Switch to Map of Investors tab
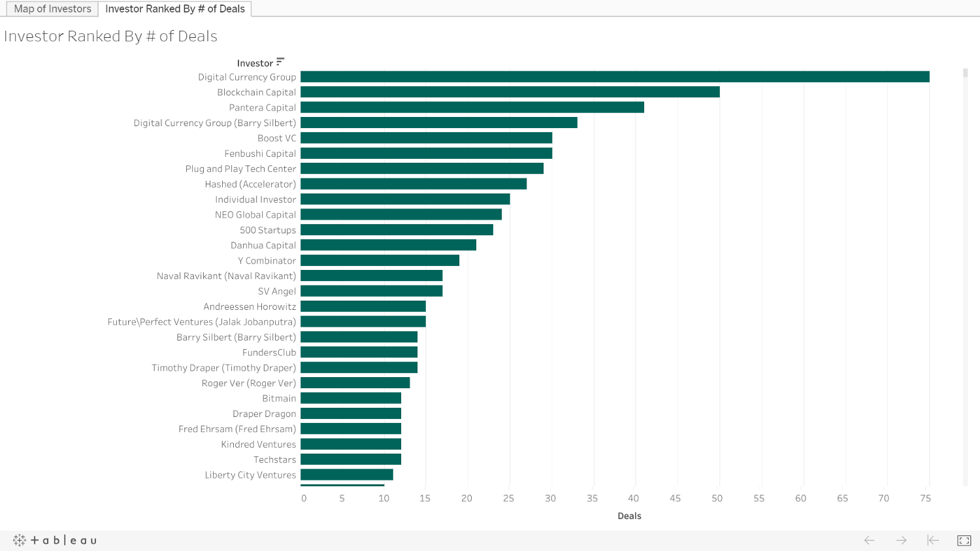The width and height of the screenshot is (980, 551). [x=52, y=8]
